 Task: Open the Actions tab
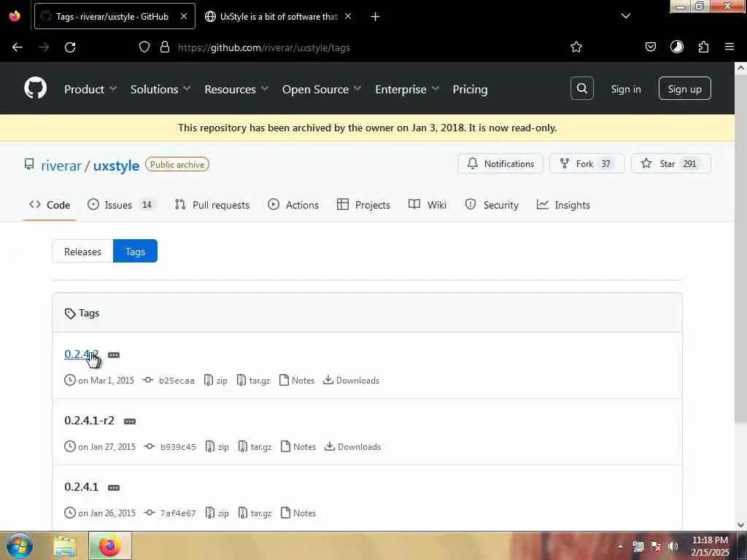pyautogui.click(x=293, y=205)
